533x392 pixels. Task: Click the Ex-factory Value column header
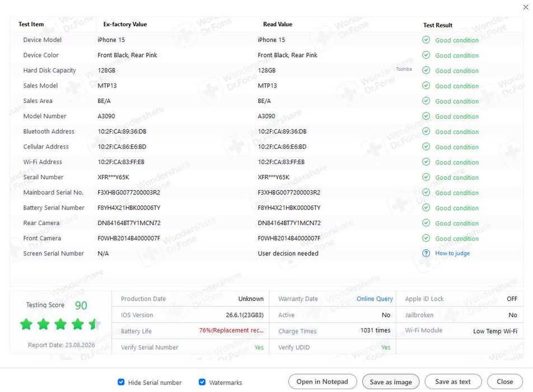pos(125,24)
